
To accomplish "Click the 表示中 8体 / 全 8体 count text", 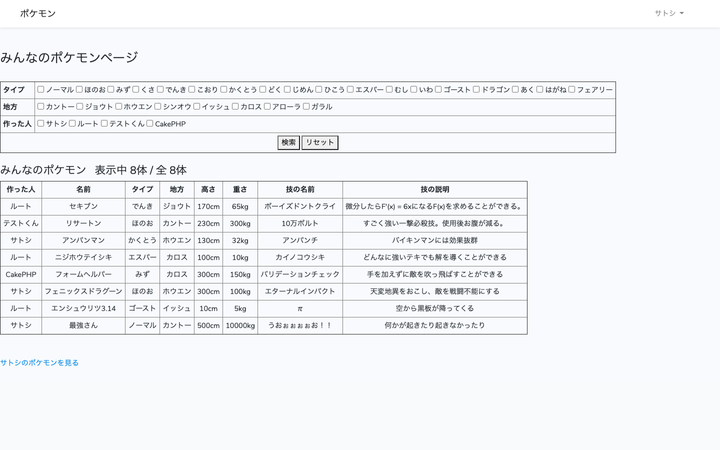I will point(141,170).
